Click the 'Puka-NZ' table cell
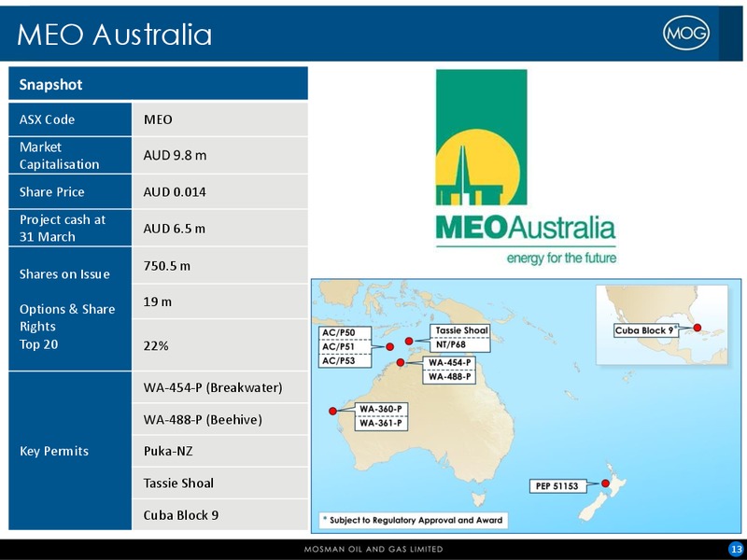 [x=220, y=451]
